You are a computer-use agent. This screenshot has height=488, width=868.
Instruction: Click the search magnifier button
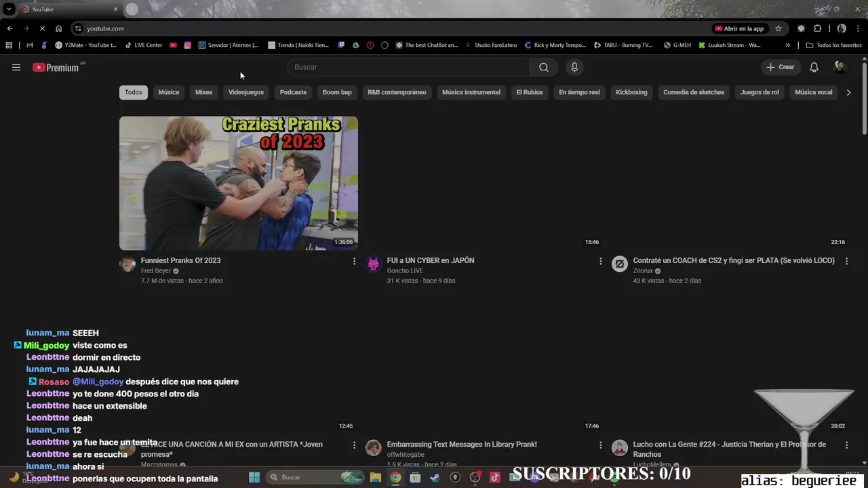[x=543, y=67]
